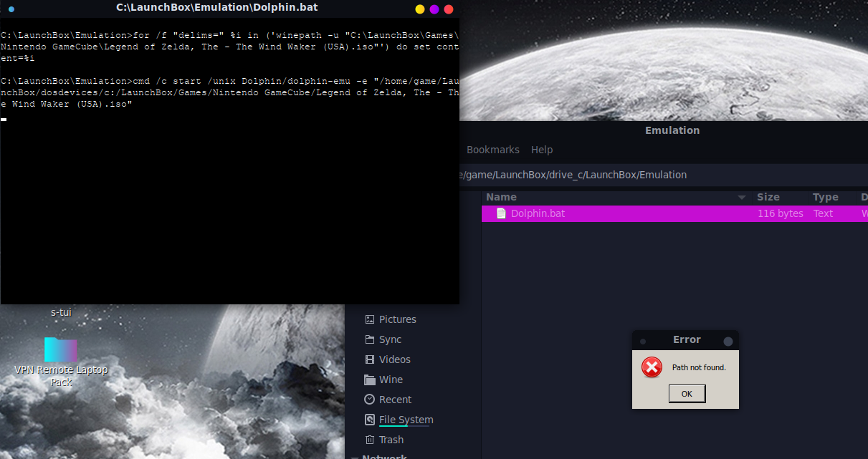Open Pictures via its sidebar icon
Image resolution: width=868 pixels, height=459 pixels.
(x=370, y=319)
